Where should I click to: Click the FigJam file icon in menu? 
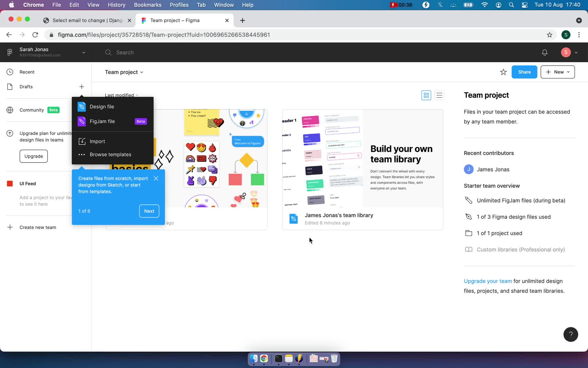click(x=82, y=121)
